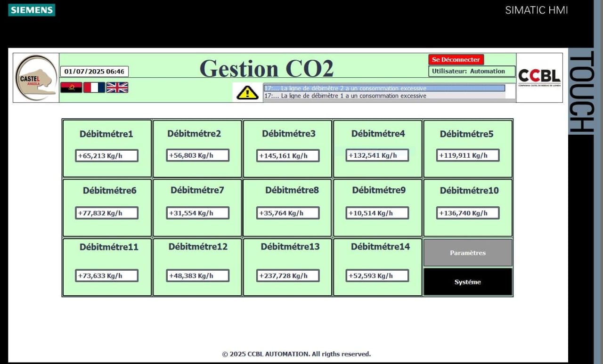Select the +65,213 Kg/h flow value
The image size is (603, 364).
(x=107, y=155)
